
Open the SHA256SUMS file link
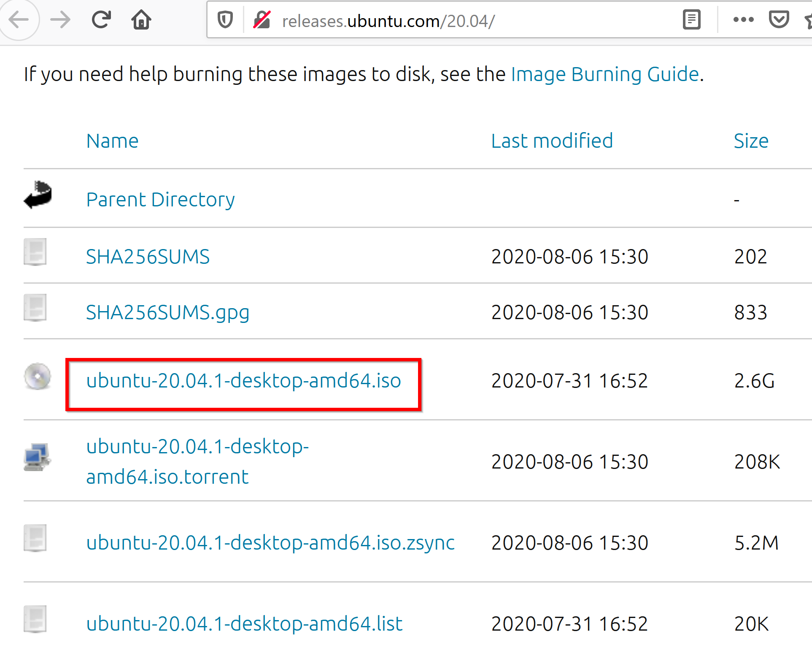148,257
